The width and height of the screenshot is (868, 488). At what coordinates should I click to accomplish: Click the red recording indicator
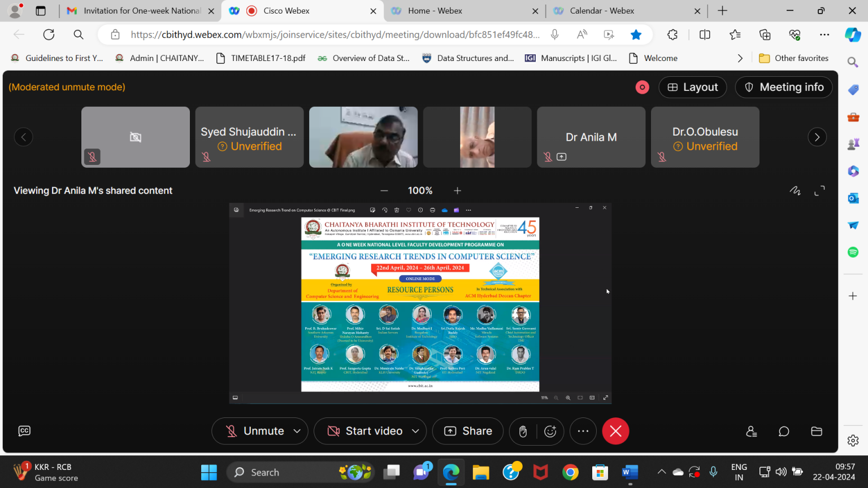click(x=642, y=87)
